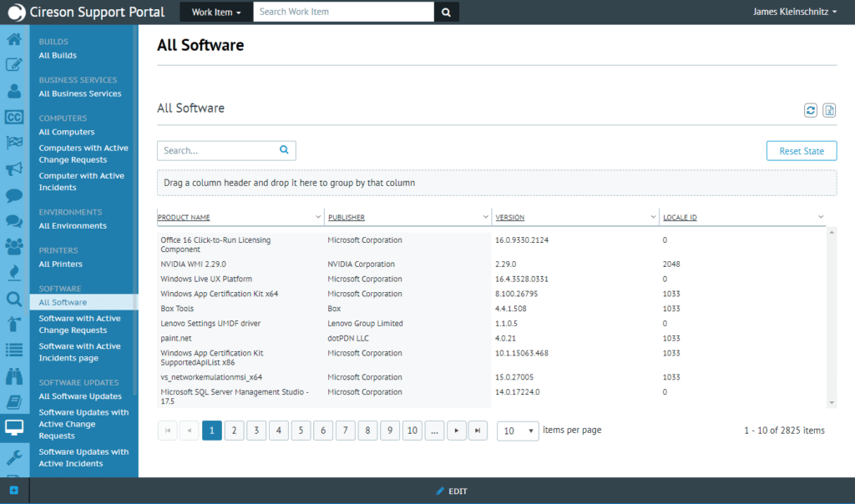The width and height of the screenshot is (855, 504).
Task: Go to page 10
Action: 412,431
